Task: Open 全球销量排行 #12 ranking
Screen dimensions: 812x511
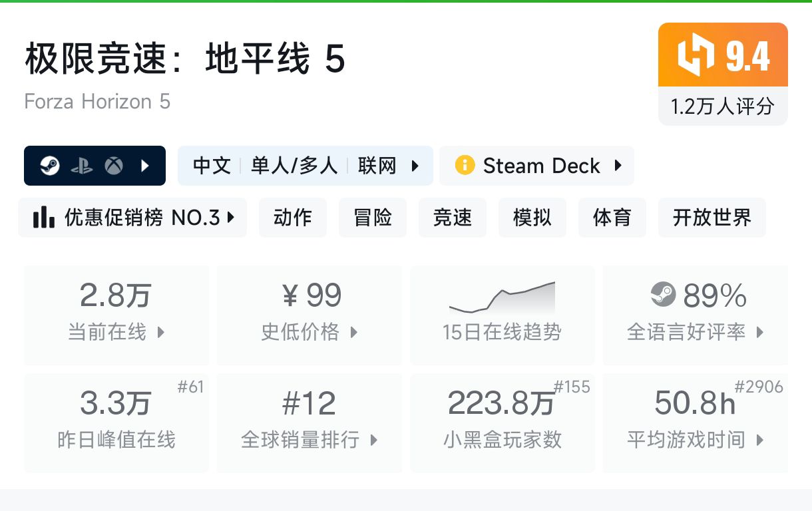Action: coord(309,423)
